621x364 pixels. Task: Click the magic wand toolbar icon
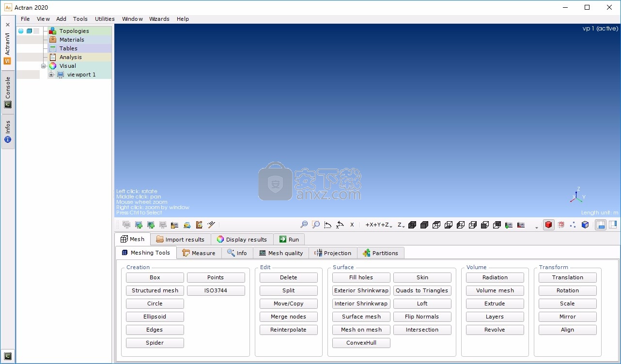(211, 225)
